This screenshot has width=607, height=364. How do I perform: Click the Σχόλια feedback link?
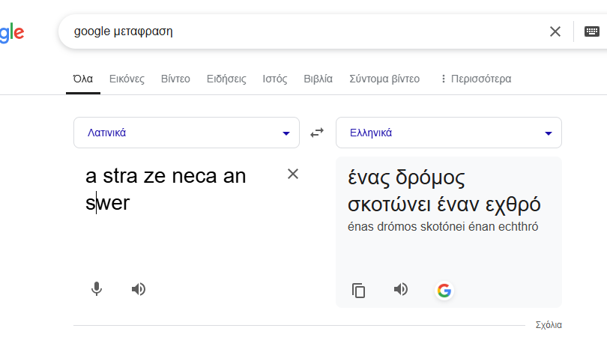tap(549, 325)
